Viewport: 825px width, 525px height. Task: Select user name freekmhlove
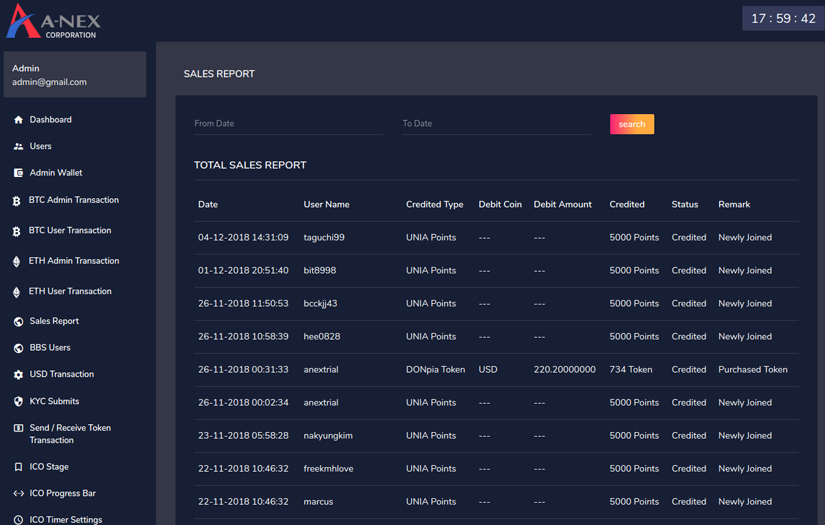[328, 469]
